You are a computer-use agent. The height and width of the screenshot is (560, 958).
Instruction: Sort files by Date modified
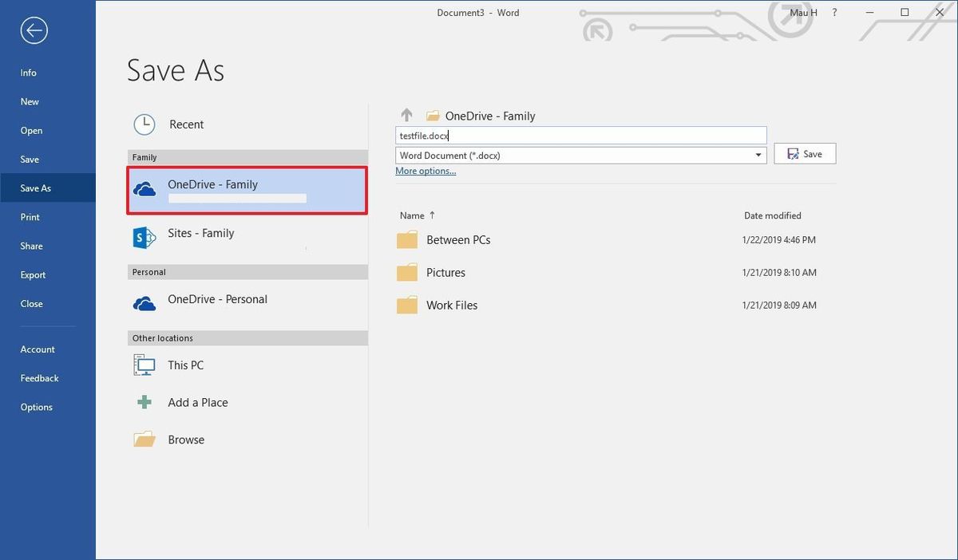(x=772, y=215)
